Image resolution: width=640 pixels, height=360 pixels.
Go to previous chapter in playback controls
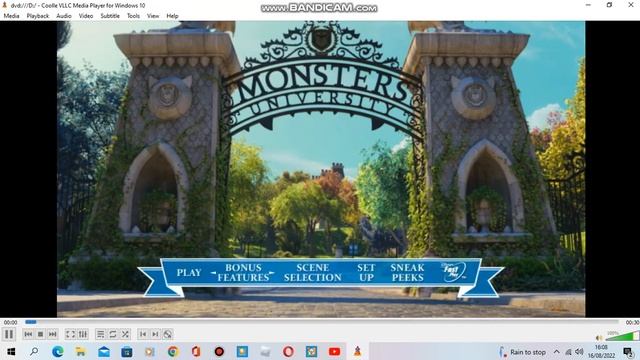click(x=28, y=334)
